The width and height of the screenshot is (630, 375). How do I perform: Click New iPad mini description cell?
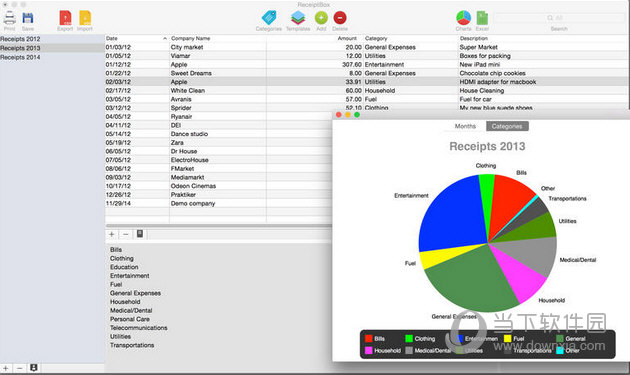tap(480, 64)
